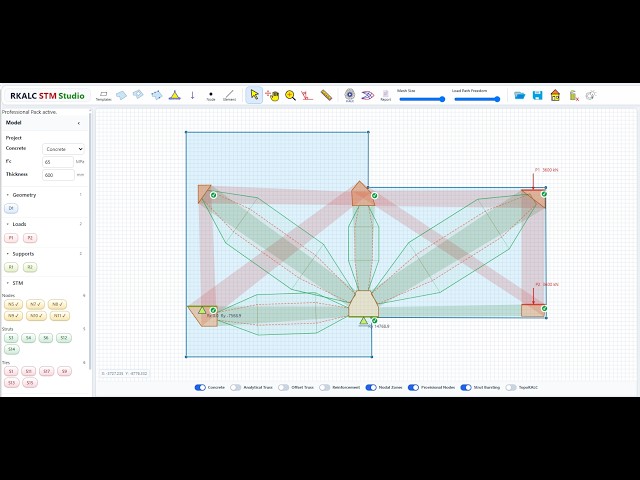Collapse the Model panel with the chevron
Screen dimensions: 640x480
click(79, 123)
